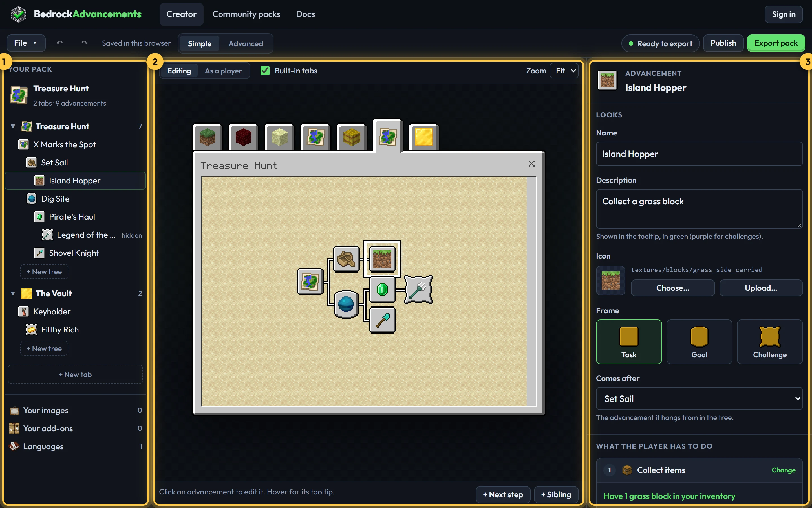The image size is (812, 508).
Task: Click the Name input field
Action: (699, 154)
